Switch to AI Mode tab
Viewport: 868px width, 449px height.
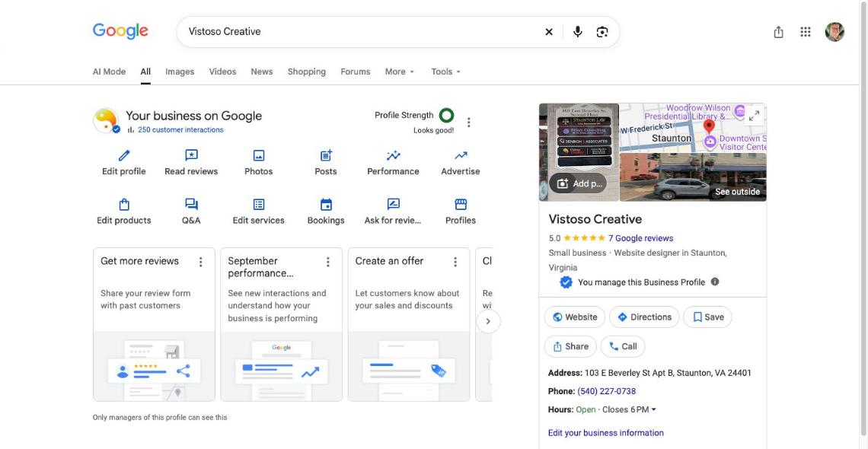coord(109,72)
